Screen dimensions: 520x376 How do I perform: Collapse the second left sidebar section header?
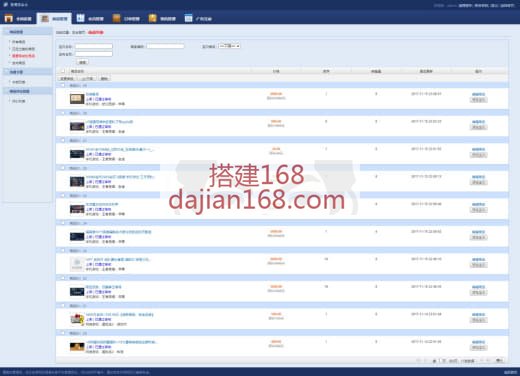[27, 72]
